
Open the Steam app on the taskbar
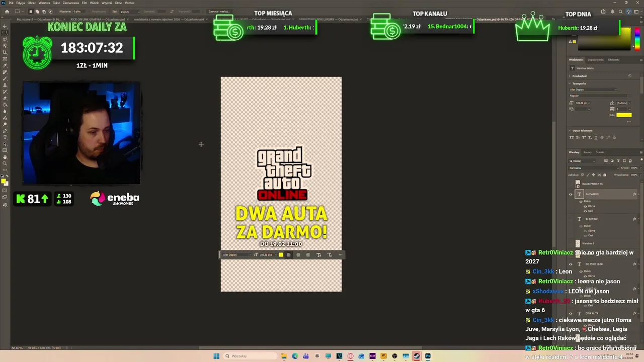click(x=417, y=356)
